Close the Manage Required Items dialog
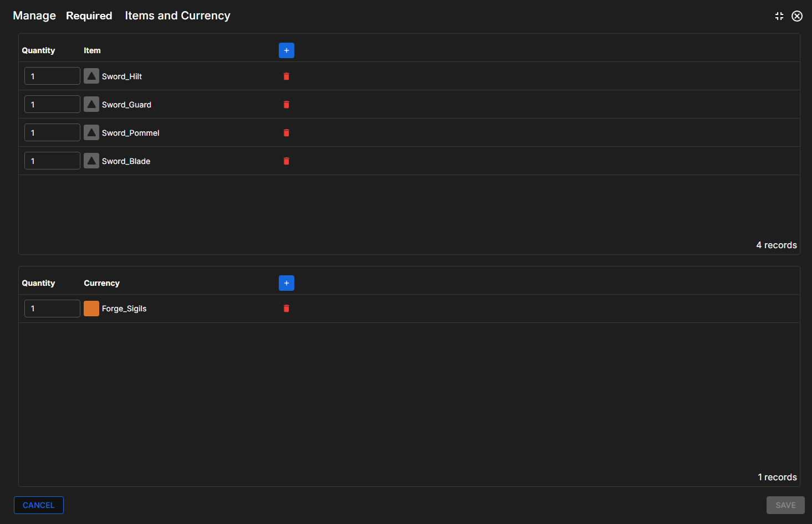812x524 pixels. (797, 16)
